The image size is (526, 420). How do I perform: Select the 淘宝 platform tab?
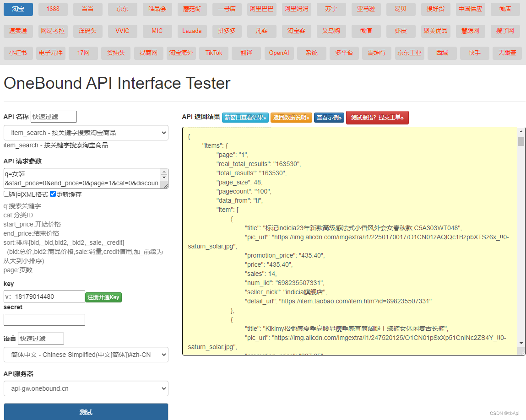18,9
